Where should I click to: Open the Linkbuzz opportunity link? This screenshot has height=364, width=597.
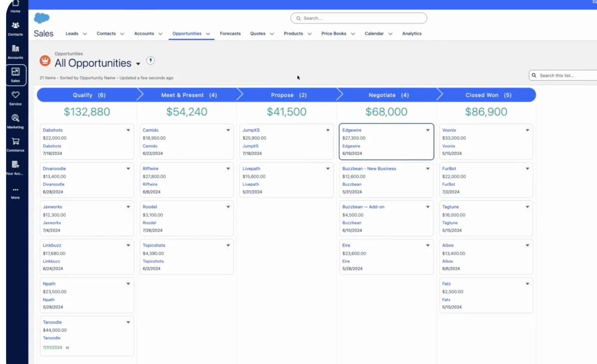pyautogui.click(x=52, y=245)
